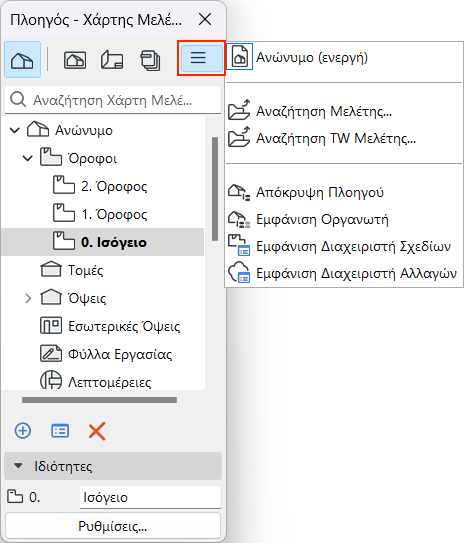Click the Λεπτομέρειες detail icon
Image resolution: width=465 pixels, height=543 pixels.
click(51, 380)
